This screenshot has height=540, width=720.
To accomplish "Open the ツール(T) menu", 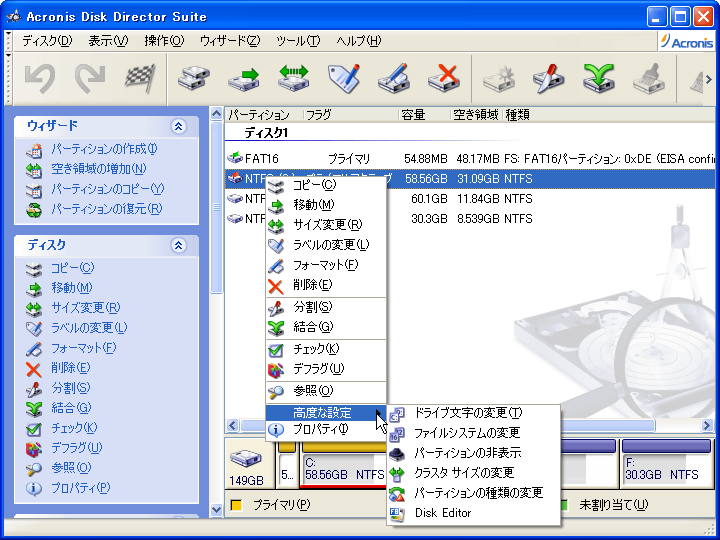I will tap(298, 41).
